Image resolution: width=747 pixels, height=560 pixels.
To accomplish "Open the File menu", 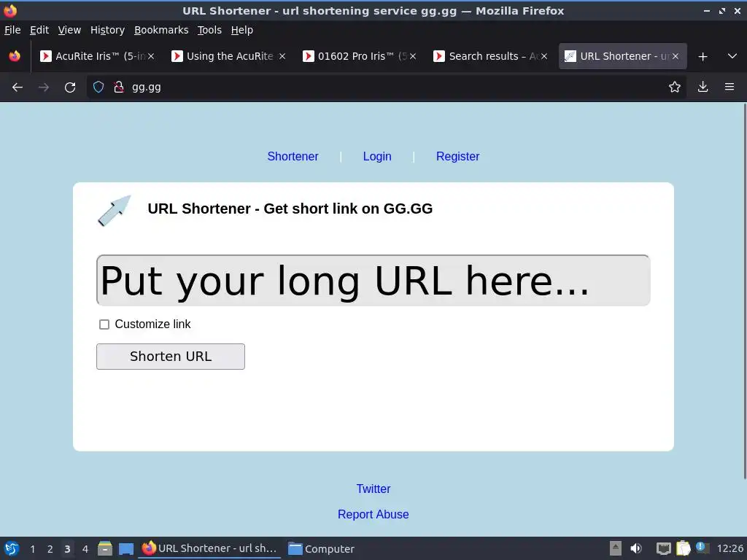I will coord(12,30).
